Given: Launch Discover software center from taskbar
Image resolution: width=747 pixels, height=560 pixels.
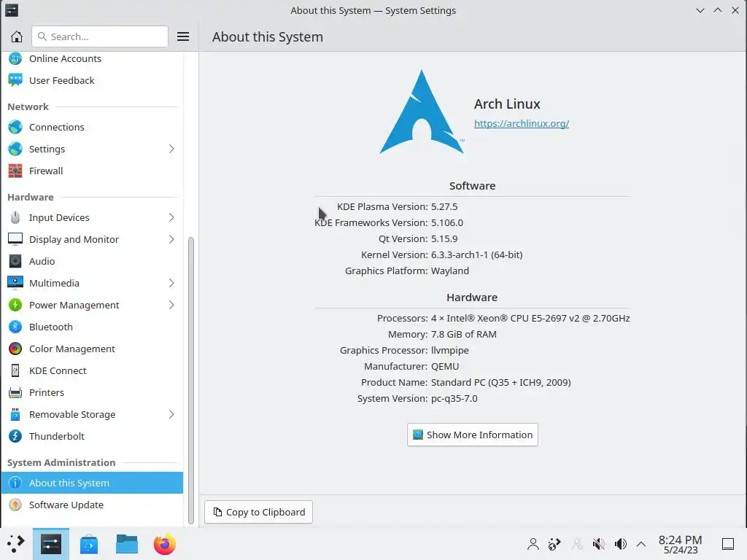Looking at the screenshot, I should 89,544.
